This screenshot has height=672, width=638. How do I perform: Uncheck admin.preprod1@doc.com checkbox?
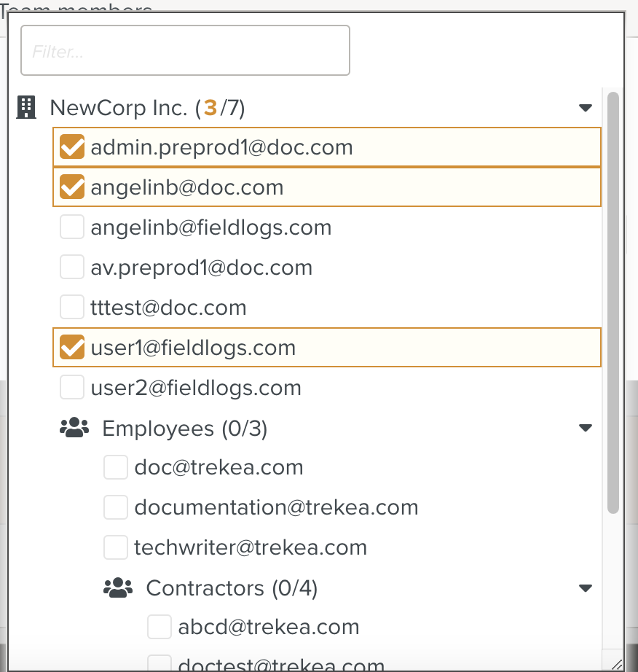72,147
